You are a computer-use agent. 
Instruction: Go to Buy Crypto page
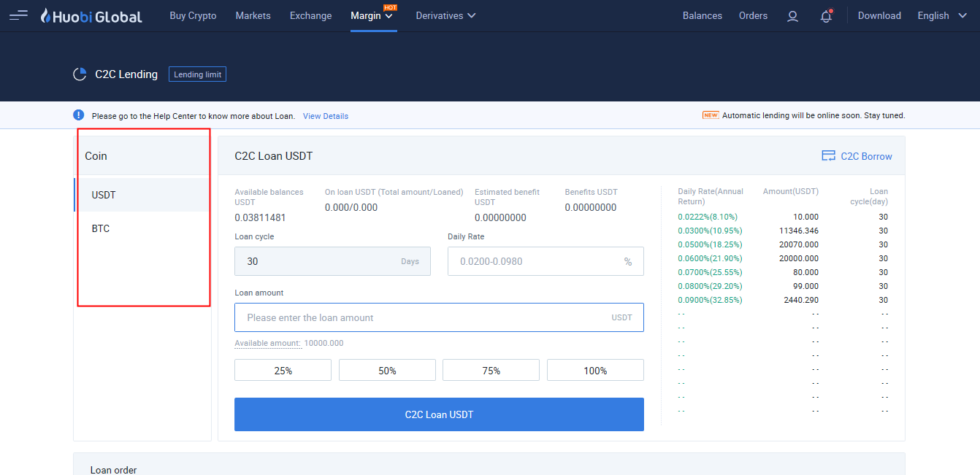click(x=193, y=15)
